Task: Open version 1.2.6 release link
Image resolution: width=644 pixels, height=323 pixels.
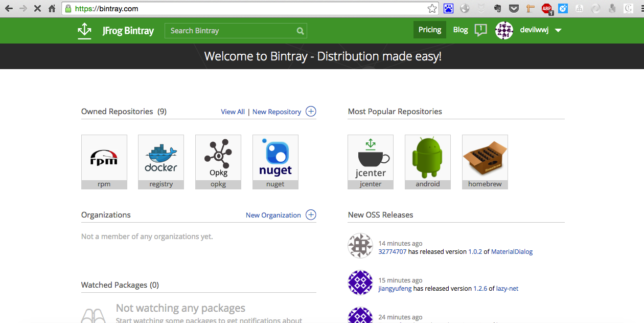Action: [480, 288]
